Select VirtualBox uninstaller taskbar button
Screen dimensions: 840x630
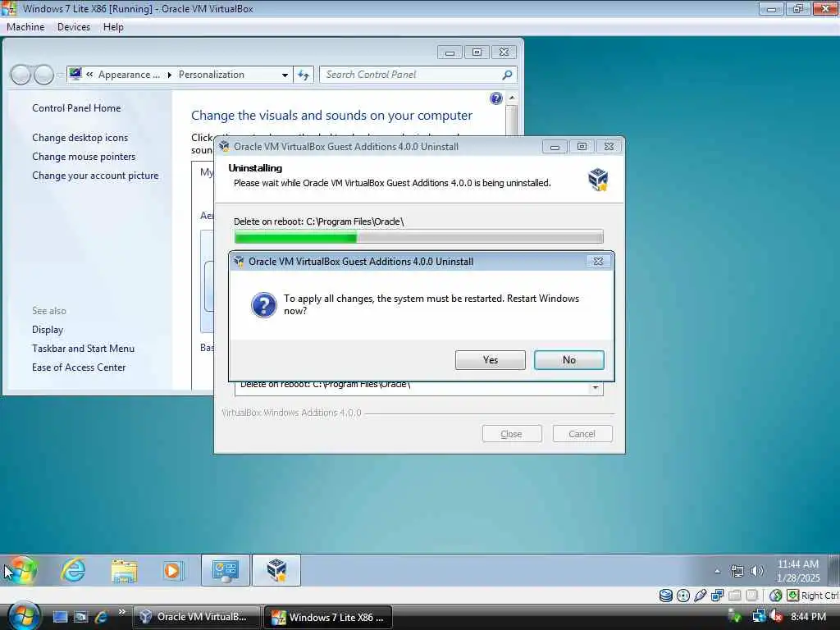pyautogui.click(x=276, y=571)
